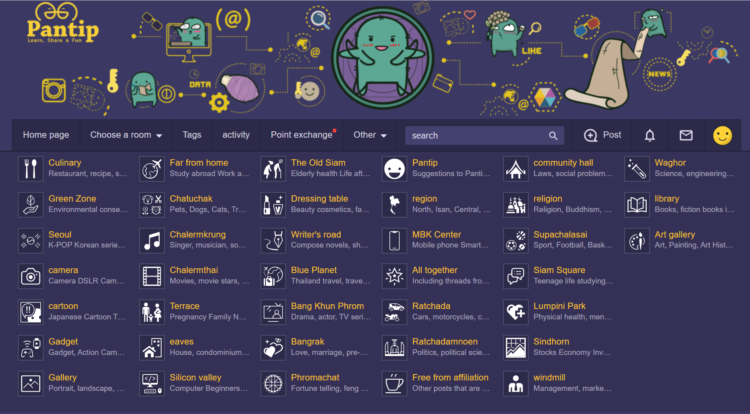Open the Ratchada car and motorcycle icon
The image size is (750, 414).
(395, 312)
